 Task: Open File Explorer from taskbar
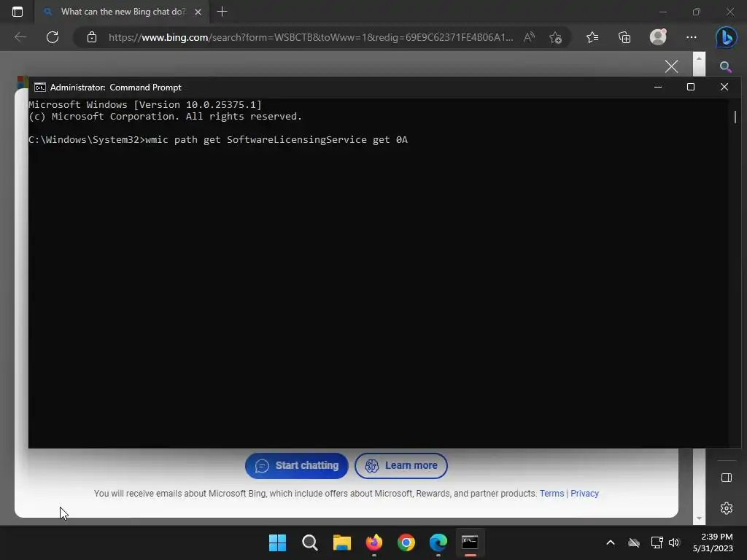[x=341, y=542]
